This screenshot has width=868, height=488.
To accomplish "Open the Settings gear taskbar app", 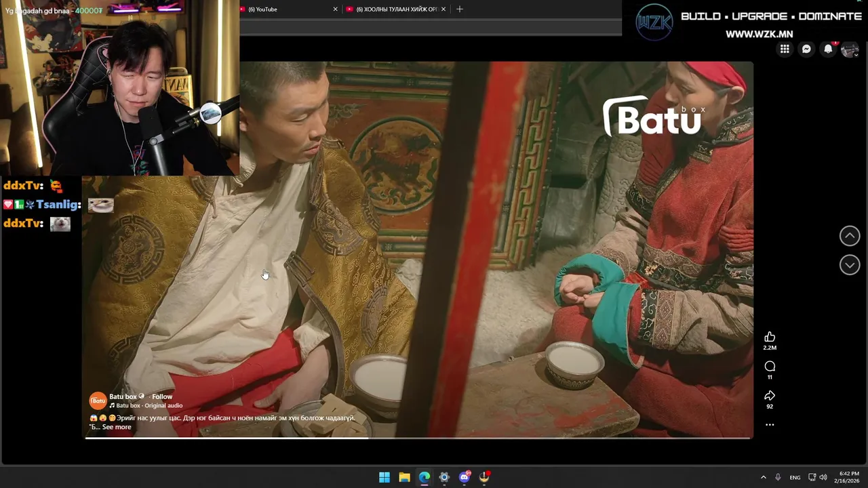I will (x=444, y=477).
